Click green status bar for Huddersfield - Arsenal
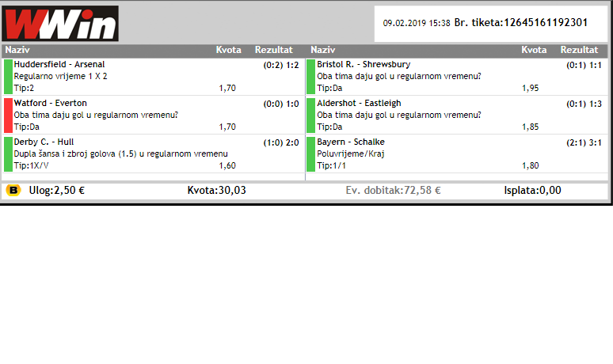The width and height of the screenshot is (613, 364). click(x=8, y=77)
